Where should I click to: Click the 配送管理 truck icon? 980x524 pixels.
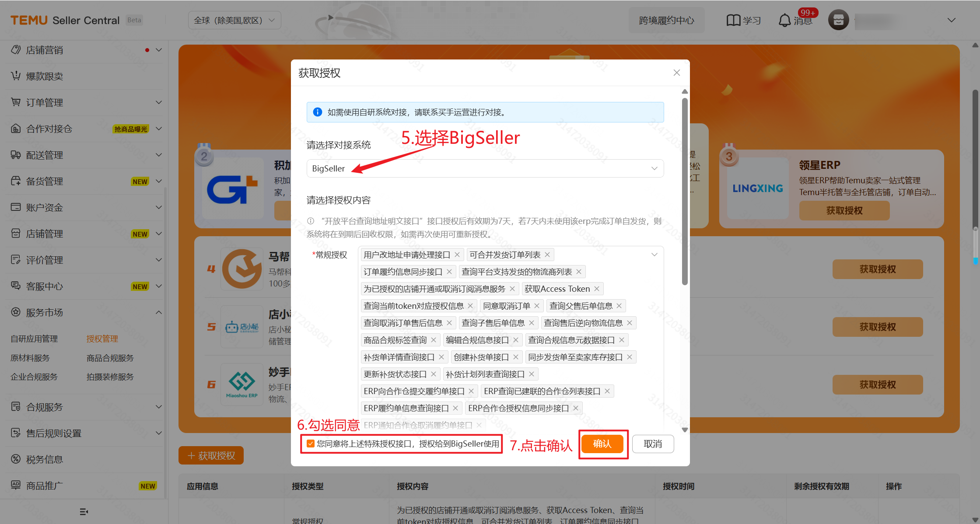pyautogui.click(x=16, y=155)
